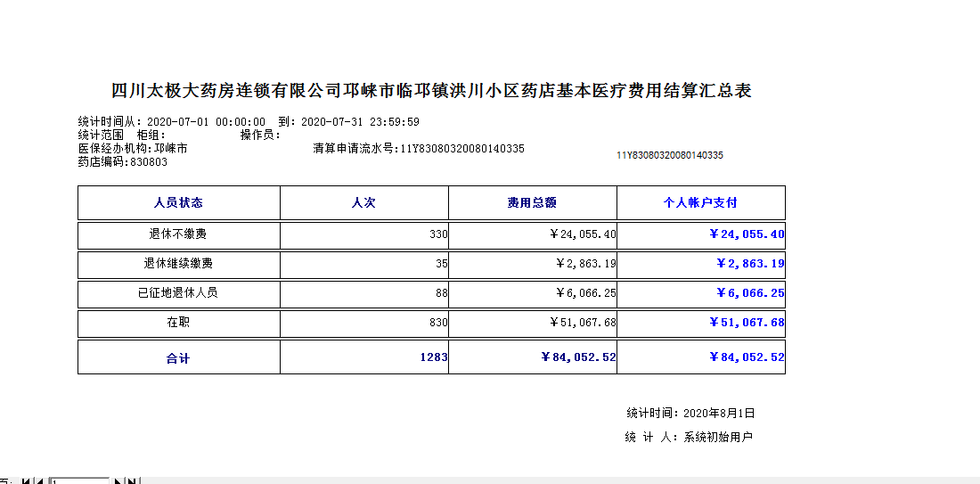Click visit count 88 cell
980x484 pixels.
363,292
